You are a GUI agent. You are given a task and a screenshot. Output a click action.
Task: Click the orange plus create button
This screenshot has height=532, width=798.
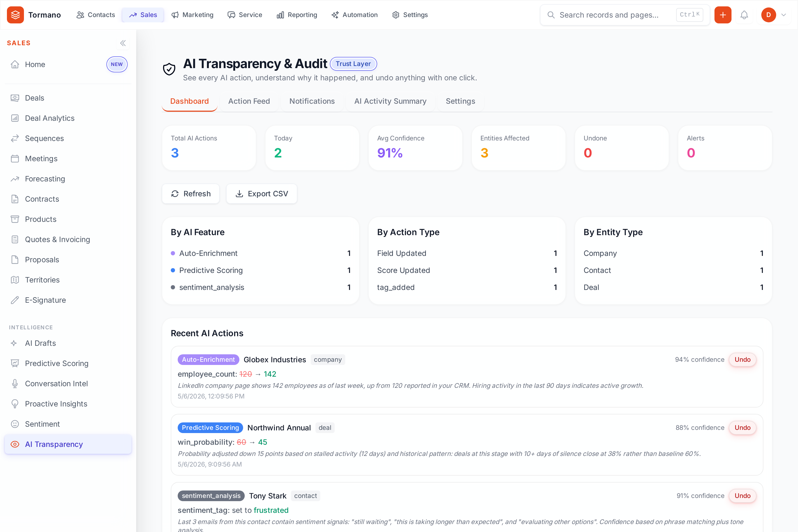click(x=723, y=15)
